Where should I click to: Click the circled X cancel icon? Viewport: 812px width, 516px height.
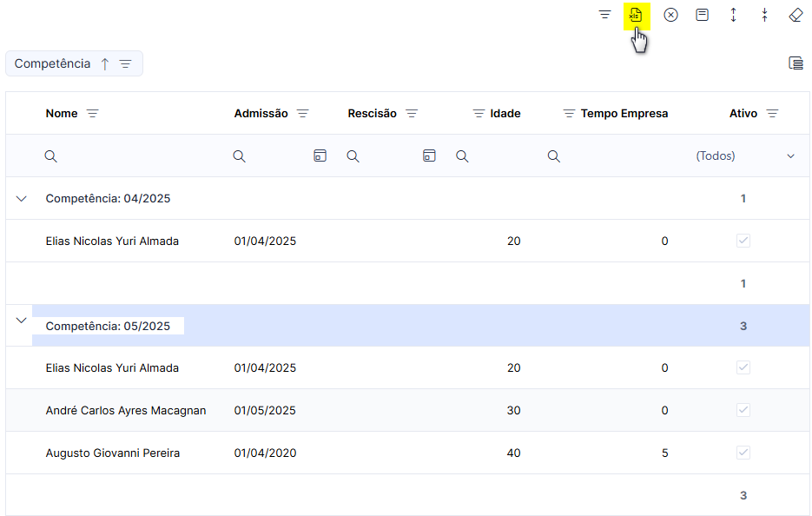[670, 15]
